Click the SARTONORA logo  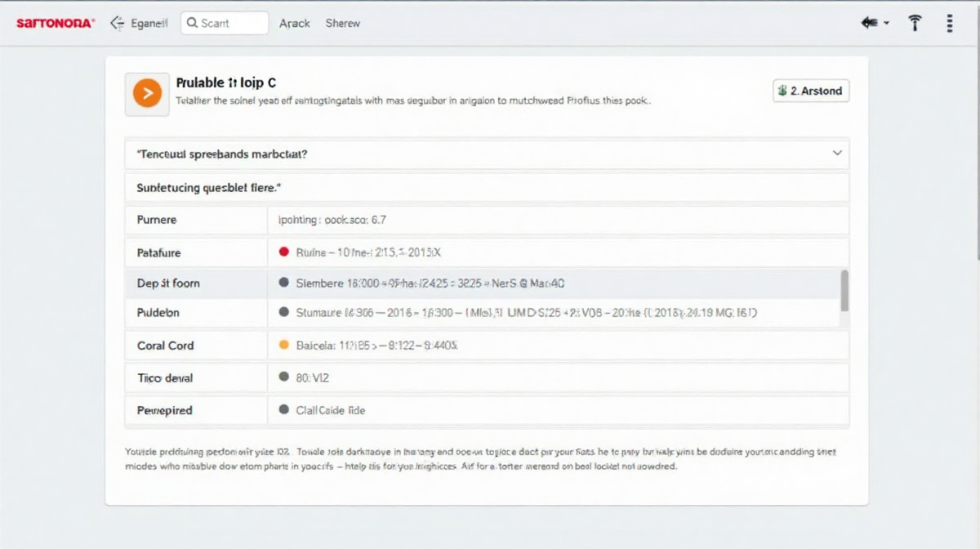pos(56,24)
